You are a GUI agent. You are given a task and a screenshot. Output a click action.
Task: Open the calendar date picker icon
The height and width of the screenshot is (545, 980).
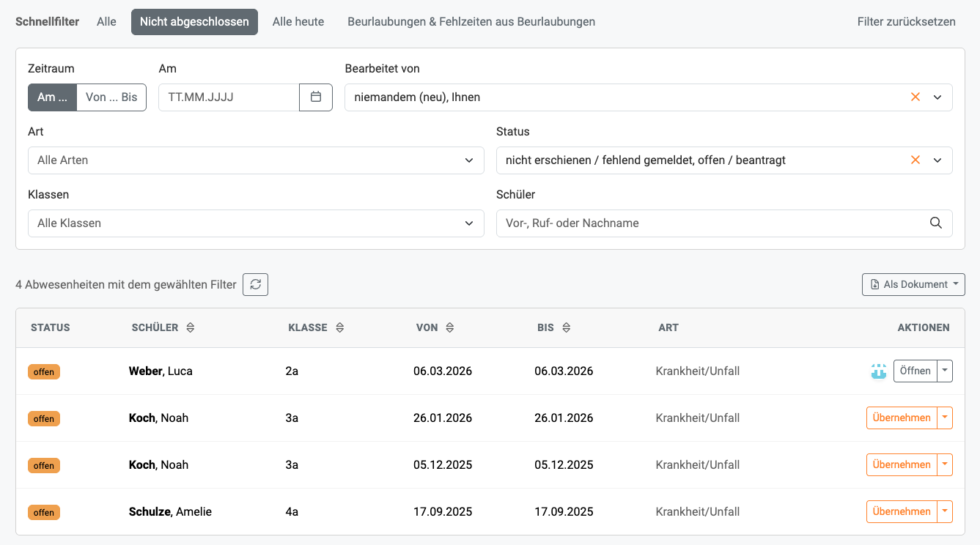click(316, 97)
